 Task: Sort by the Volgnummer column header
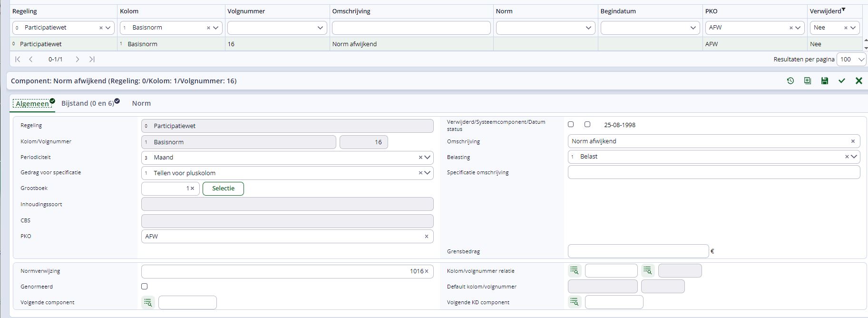click(x=246, y=11)
